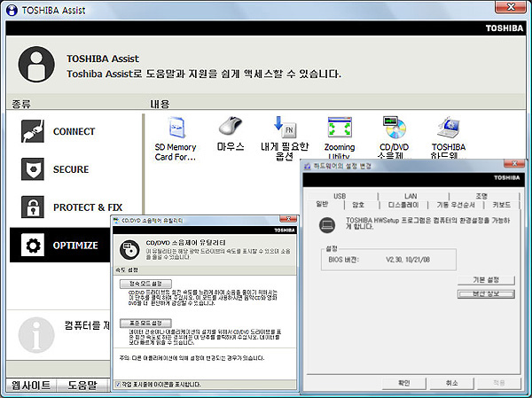Confirm with the 확인 button
The height and width of the screenshot is (398, 532).
[403, 383]
